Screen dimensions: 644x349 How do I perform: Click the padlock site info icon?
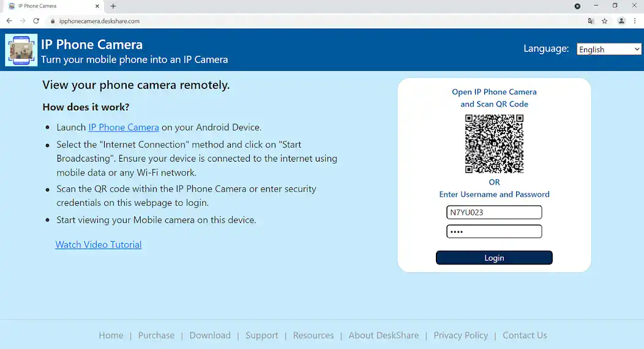click(53, 21)
